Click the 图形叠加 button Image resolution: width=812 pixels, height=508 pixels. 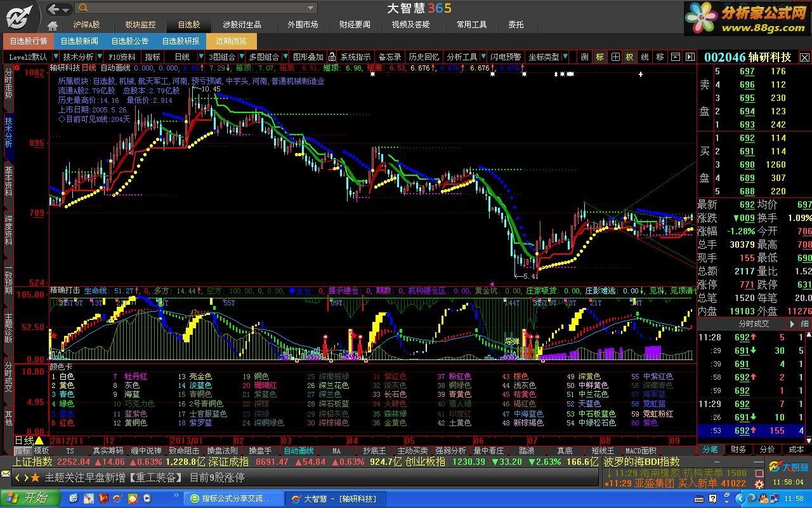[x=308, y=57]
